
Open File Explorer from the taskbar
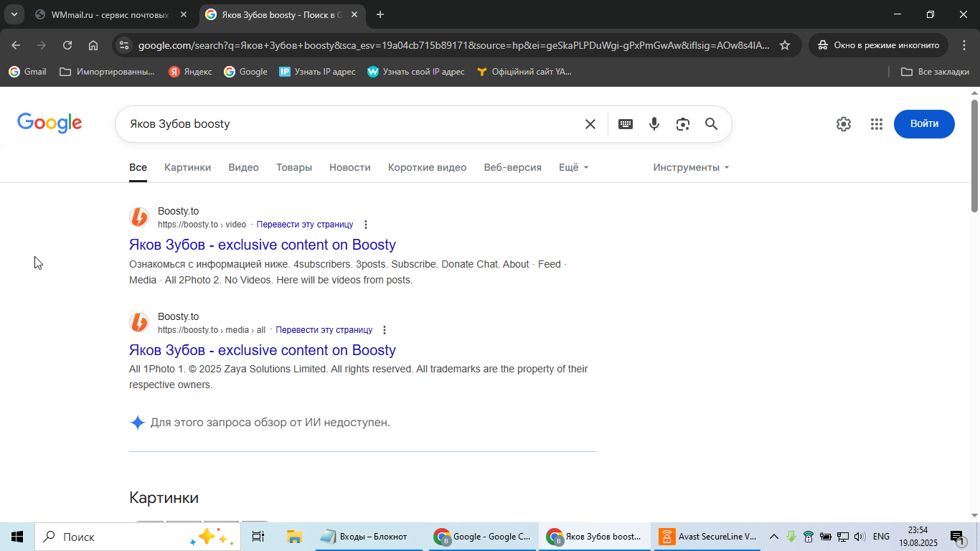(x=294, y=537)
